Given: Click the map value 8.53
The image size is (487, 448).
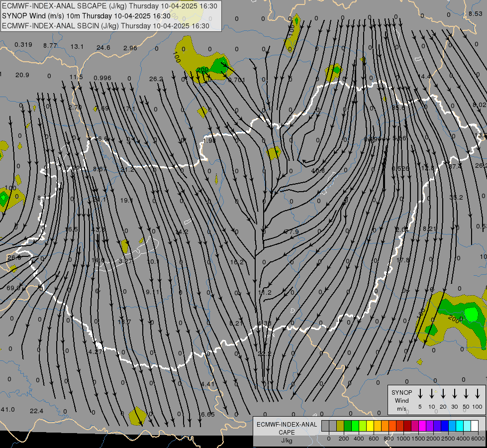Looking at the screenshot, I should (x=476, y=13).
